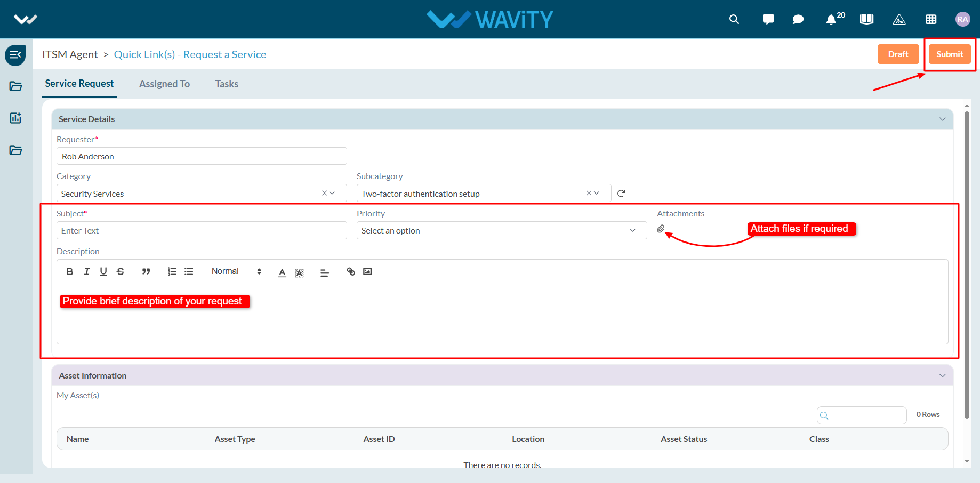Viewport: 980px width, 483px height.
Task: Insert a blockquote in description
Action: coord(146,271)
